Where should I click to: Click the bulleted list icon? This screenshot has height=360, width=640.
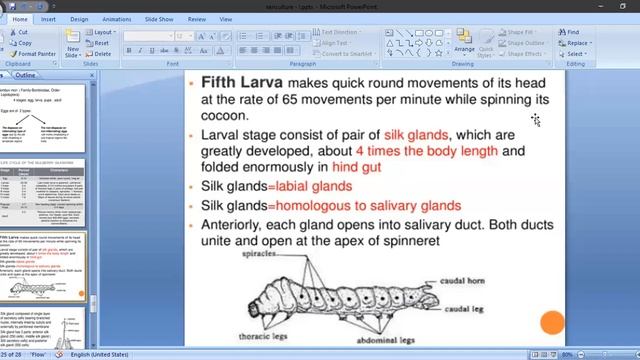pyautogui.click(x=243, y=36)
